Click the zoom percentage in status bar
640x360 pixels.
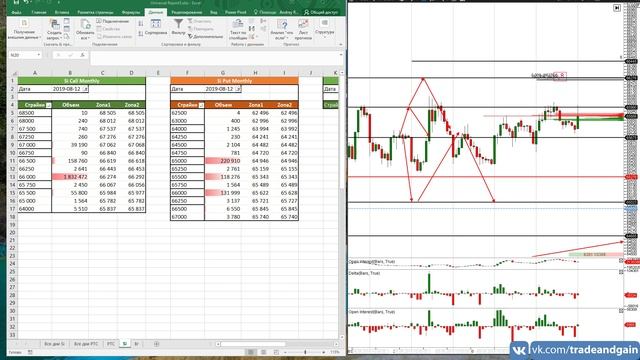335,352
